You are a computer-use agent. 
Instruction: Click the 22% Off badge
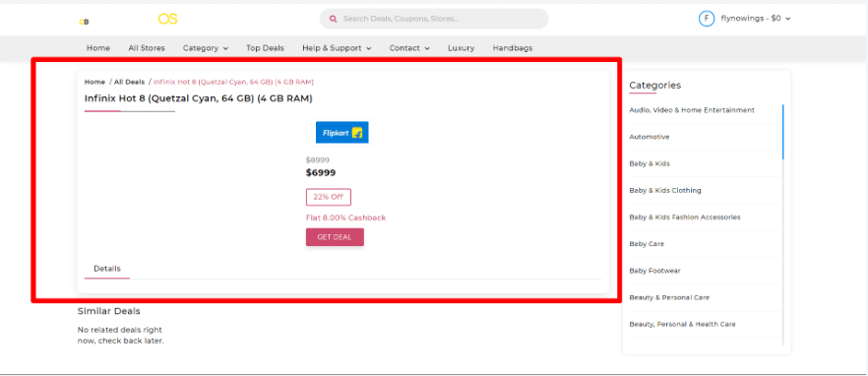pos(329,197)
